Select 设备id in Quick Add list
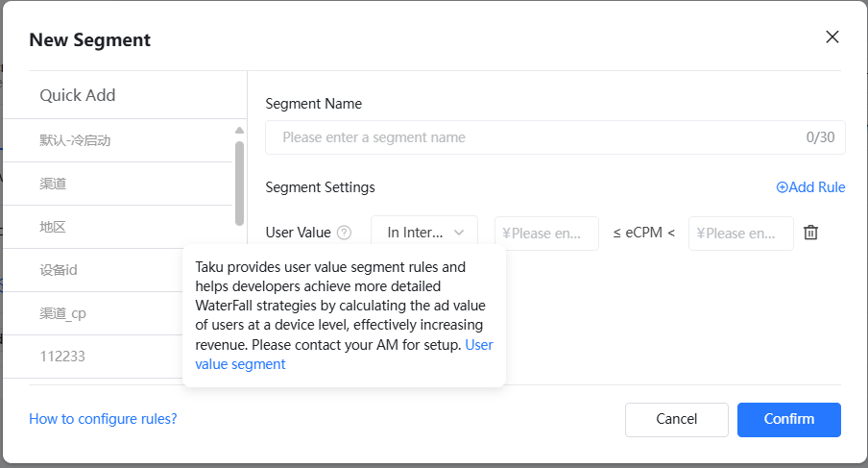Viewport: 868px width, 468px height. [x=93, y=270]
